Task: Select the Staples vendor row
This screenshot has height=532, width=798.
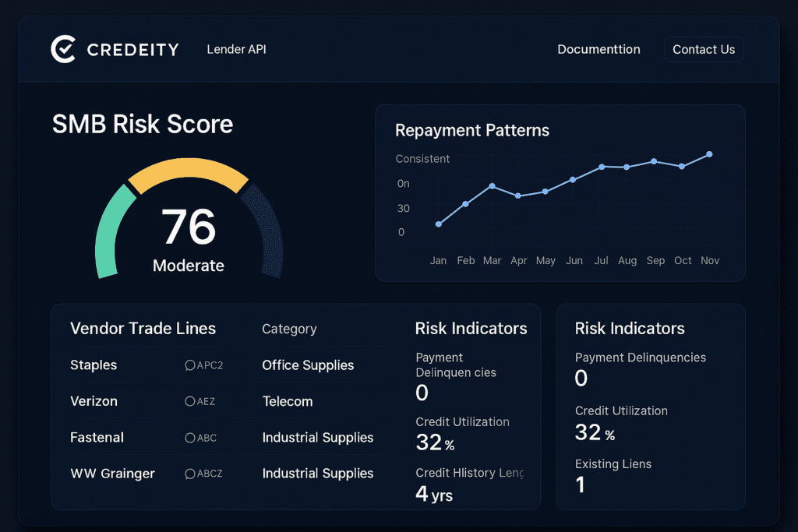Action: 94,365
